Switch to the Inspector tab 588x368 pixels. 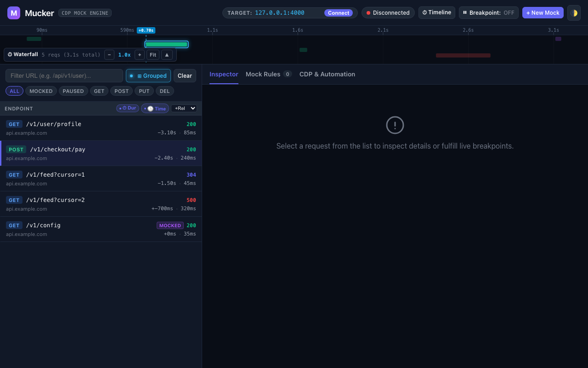tap(224, 74)
